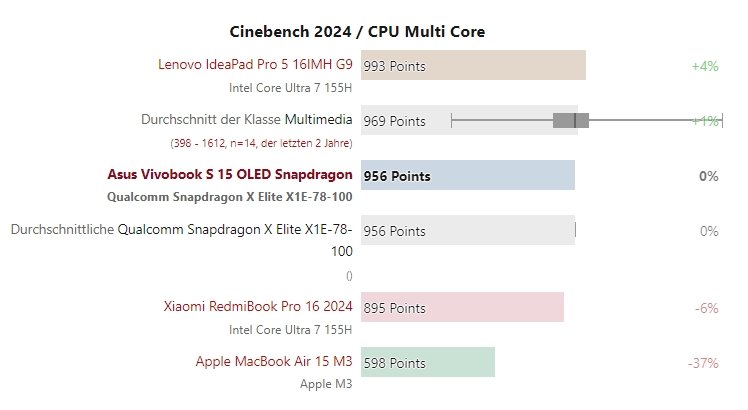The image size is (748, 410).
Task: Click the blue 956 Points bar
Action: coord(500,176)
